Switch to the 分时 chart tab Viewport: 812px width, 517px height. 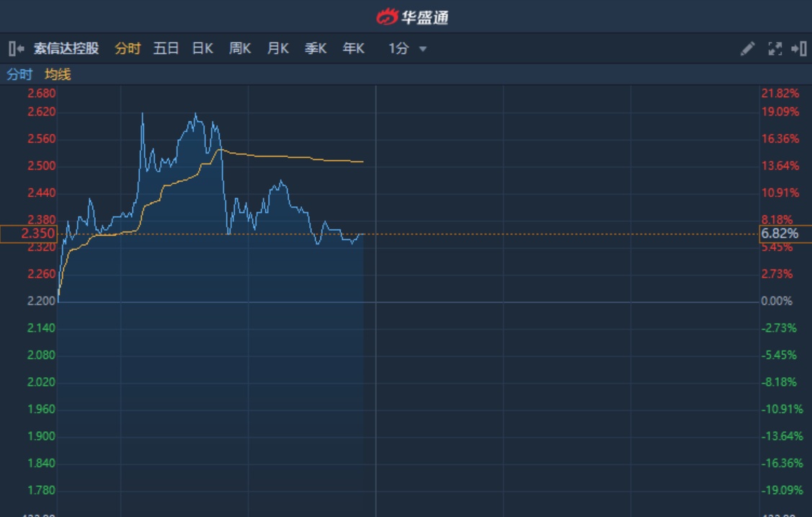128,49
